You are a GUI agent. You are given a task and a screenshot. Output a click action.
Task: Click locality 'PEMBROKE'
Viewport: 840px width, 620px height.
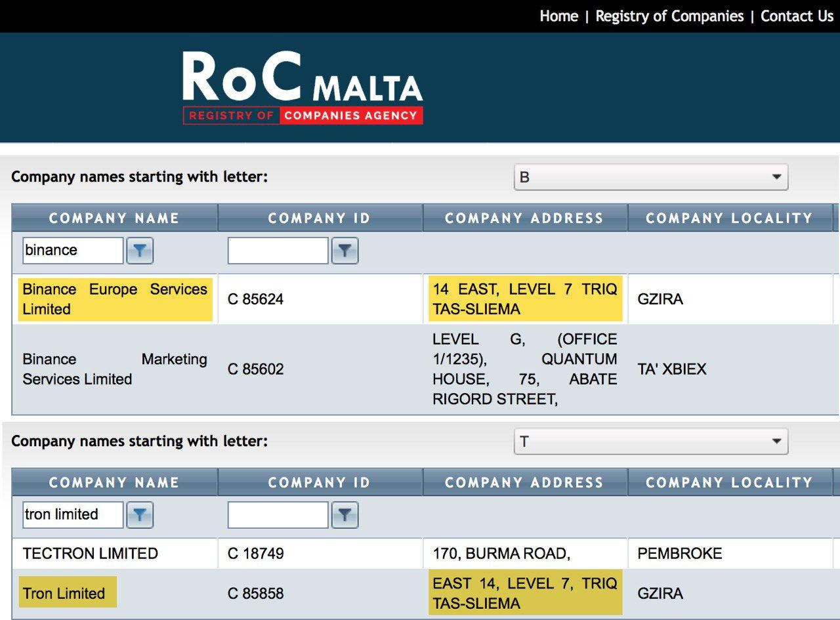pos(680,554)
